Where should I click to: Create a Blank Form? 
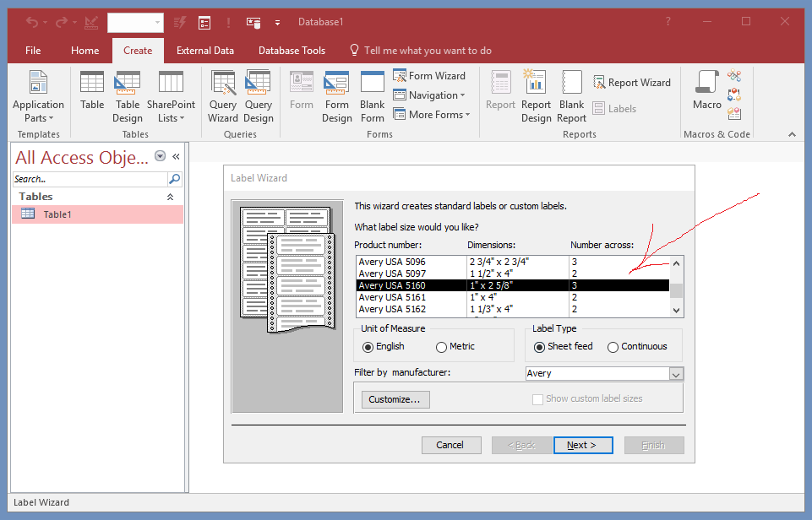coord(373,97)
